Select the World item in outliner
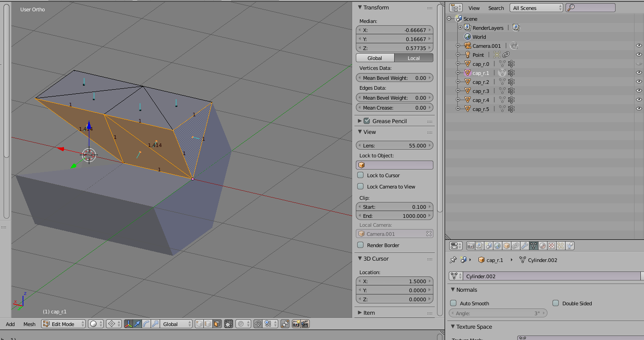Viewport: 644px width, 340px height. [x=479, y=37]
